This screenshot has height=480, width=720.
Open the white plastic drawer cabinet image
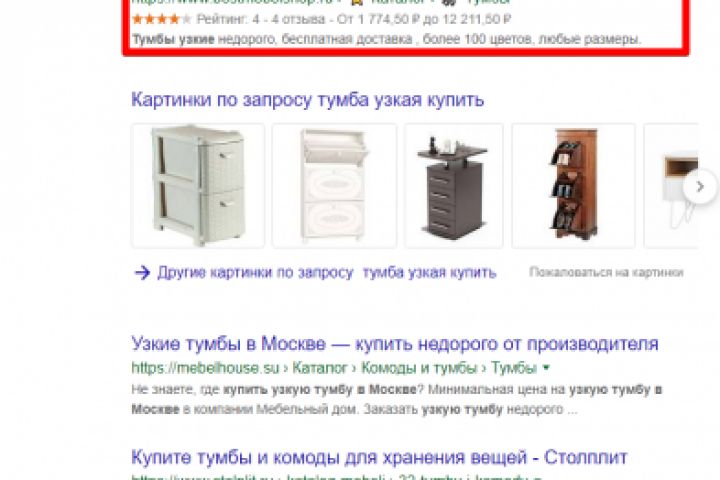click(198, 186)
